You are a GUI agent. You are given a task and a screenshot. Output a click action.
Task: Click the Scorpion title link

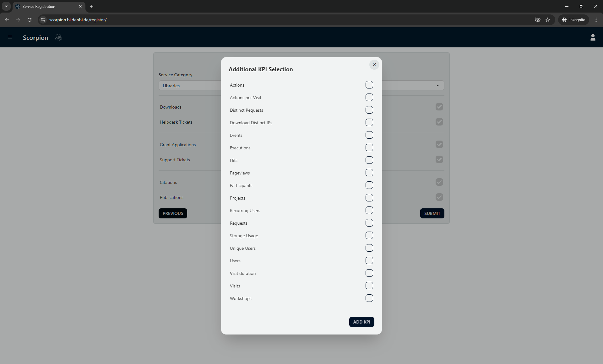click(35, 38)
